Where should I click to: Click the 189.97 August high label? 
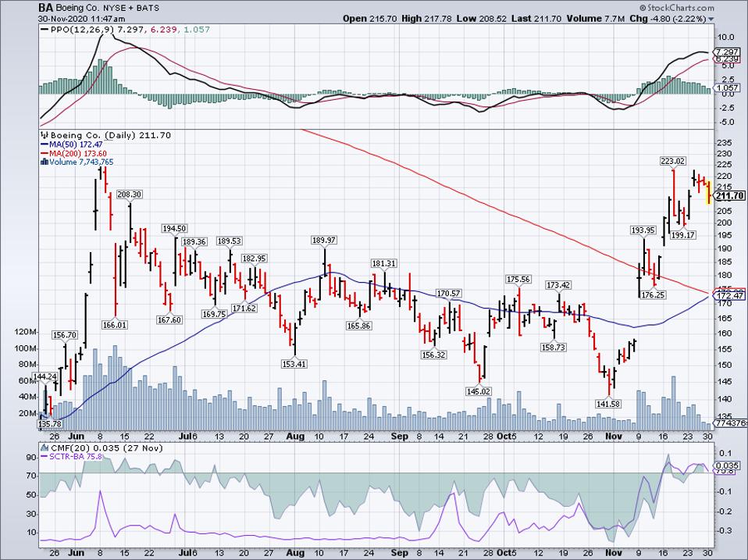tap(323, 240)
